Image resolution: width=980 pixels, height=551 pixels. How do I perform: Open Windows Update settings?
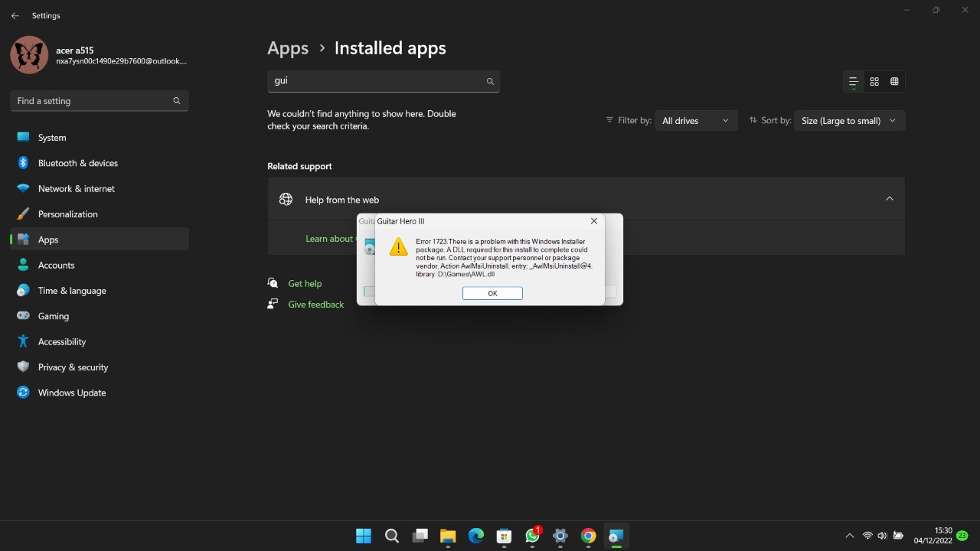point(100,393)
